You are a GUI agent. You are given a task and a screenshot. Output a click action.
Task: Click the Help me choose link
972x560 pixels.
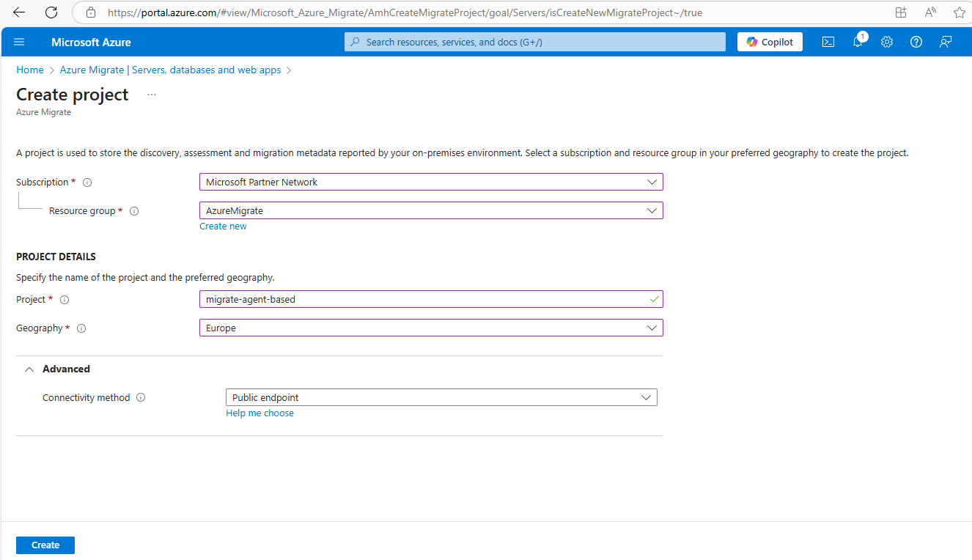[259, 413]
